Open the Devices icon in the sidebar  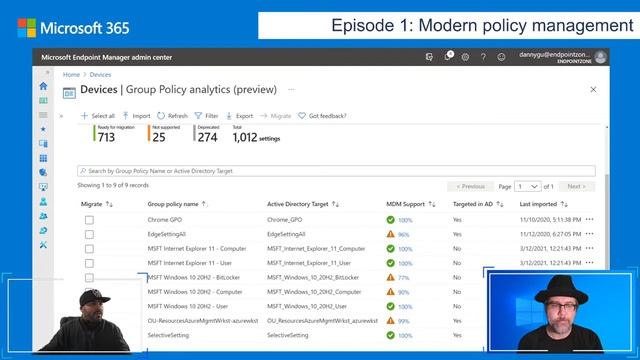pos(43,144)
